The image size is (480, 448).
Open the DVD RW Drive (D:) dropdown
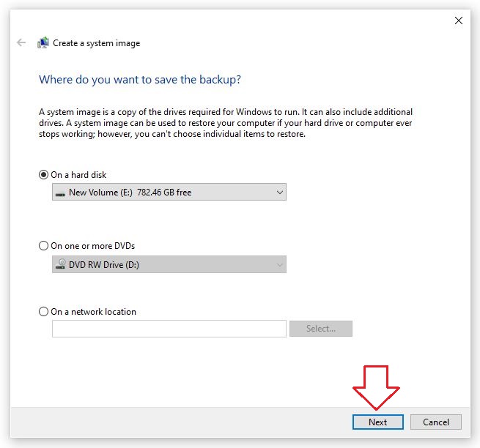[169, 264]
